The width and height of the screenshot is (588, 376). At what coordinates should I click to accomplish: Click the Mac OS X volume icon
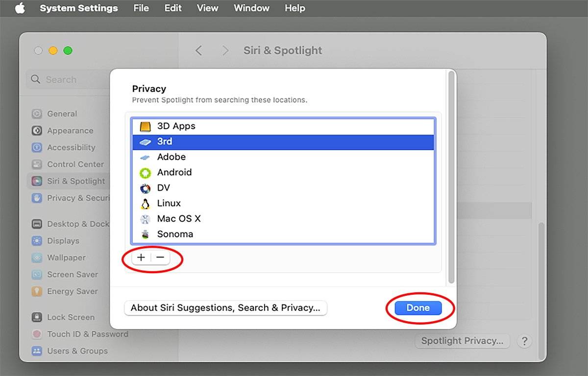coord(145,219)
